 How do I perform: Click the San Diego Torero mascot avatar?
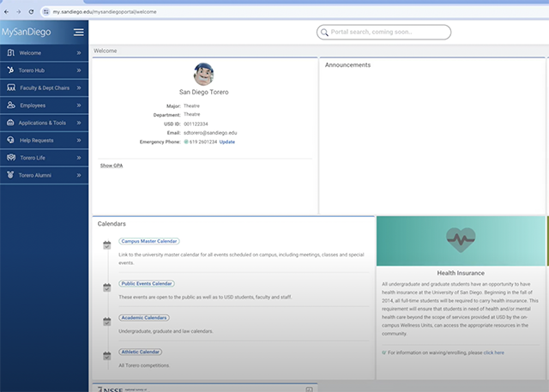coord(203,74)
